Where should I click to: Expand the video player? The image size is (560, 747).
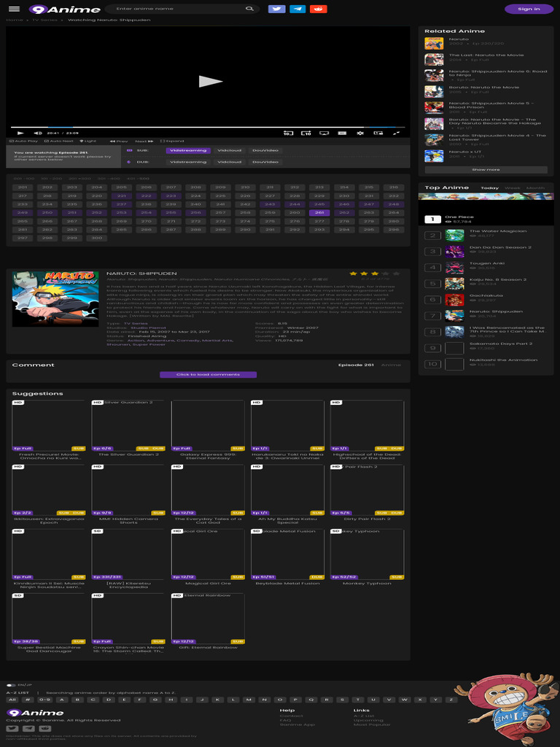tap(172, 142)
